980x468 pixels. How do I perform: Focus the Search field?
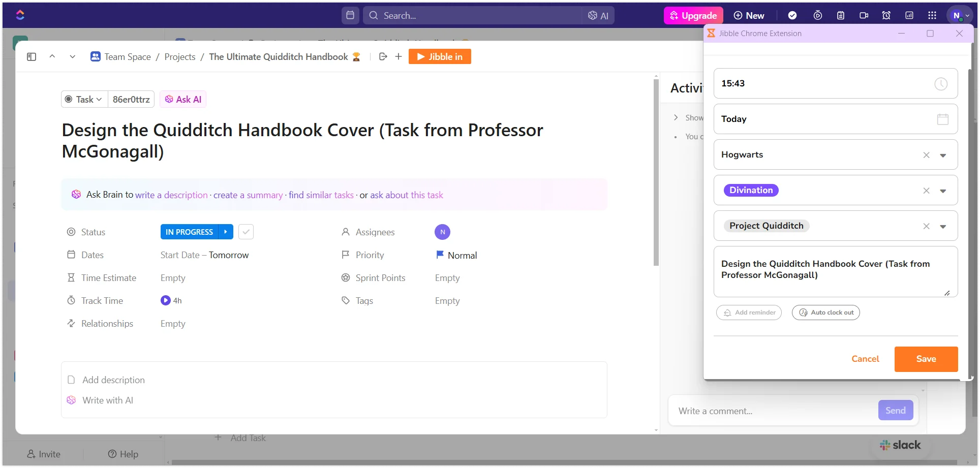(473, 15)
